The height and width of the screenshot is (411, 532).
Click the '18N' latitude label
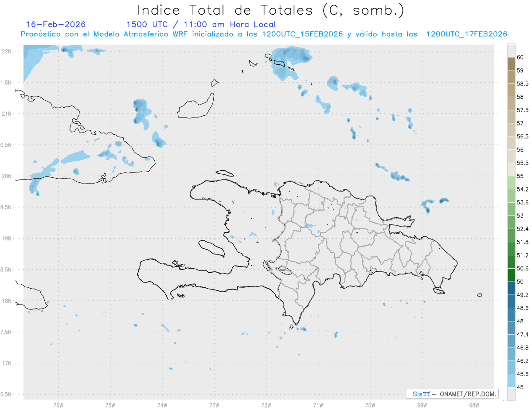click(x=7, y=301)
